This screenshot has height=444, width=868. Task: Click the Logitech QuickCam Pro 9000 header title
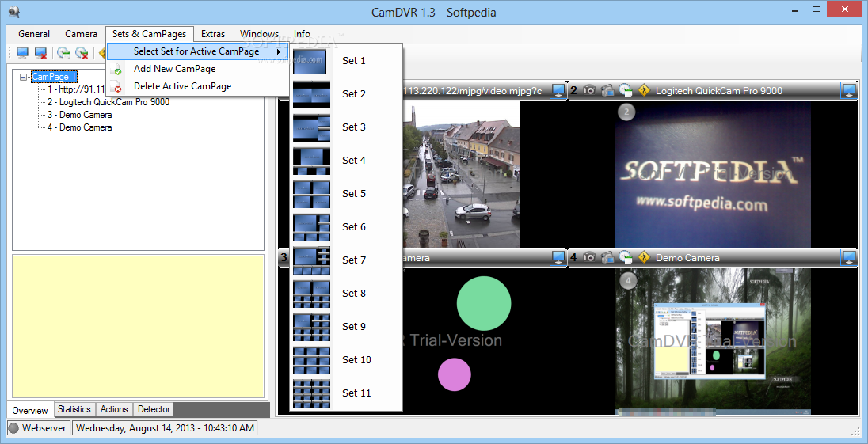(719, 91)
